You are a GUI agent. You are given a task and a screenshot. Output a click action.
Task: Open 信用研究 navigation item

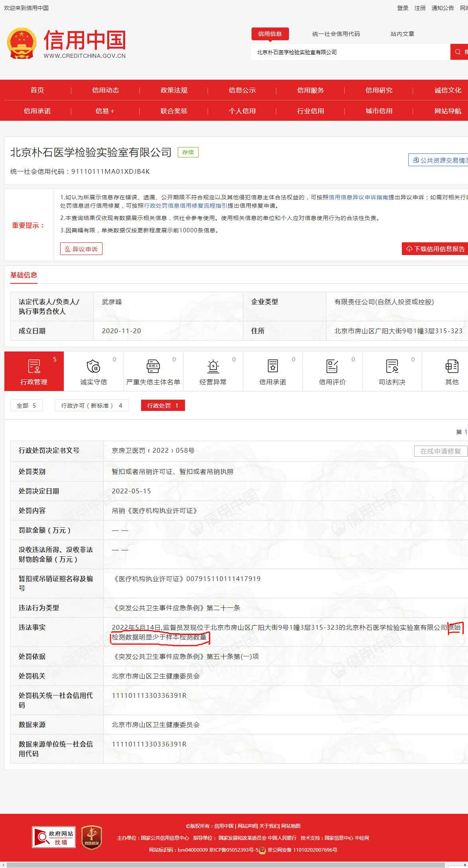coord(379,90)
